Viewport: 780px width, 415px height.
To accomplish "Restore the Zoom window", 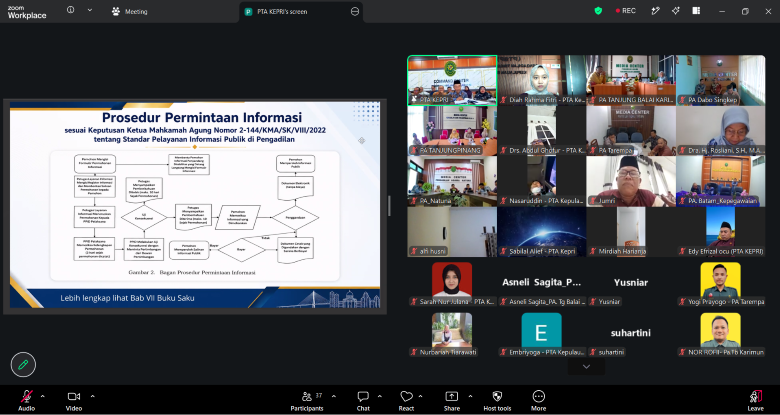I will 745,11.
